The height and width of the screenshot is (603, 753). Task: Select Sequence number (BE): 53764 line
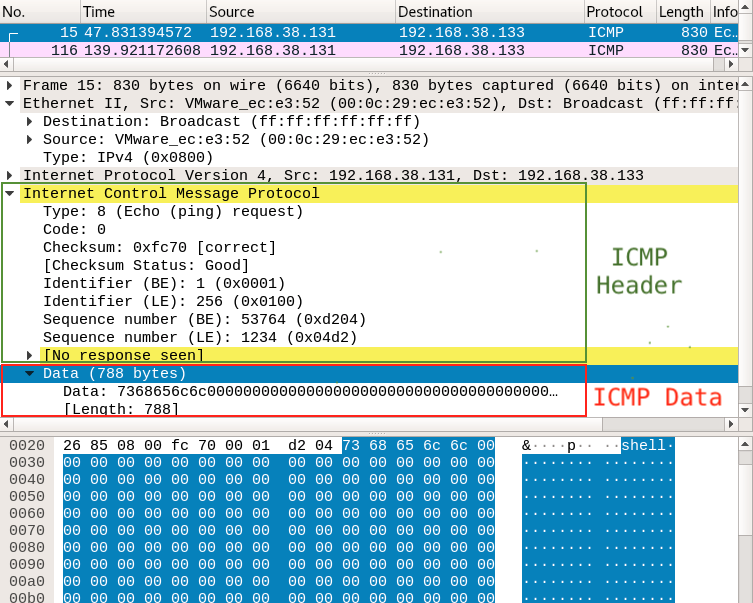pos(204,319)
